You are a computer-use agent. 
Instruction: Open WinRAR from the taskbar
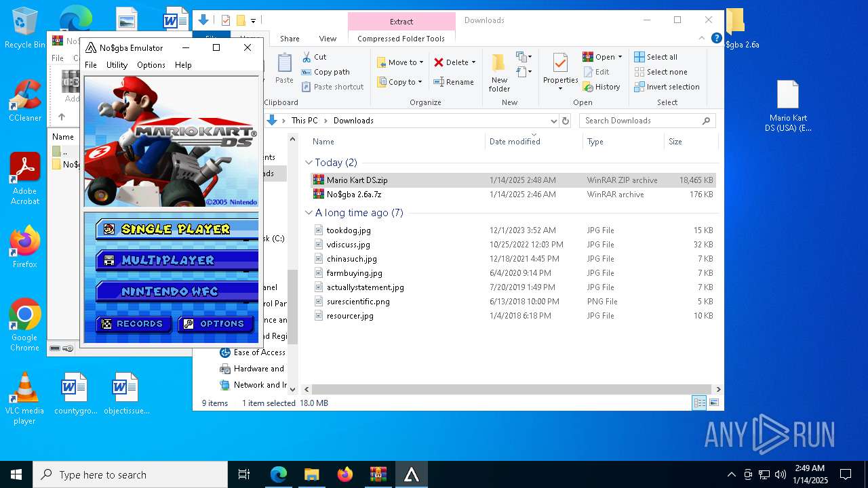378,474
